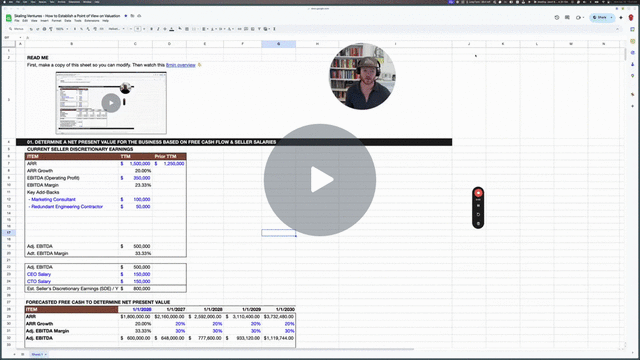Open the font family dropdown
640x360 pixels.
pyautogui.click(x=116, y=29)
